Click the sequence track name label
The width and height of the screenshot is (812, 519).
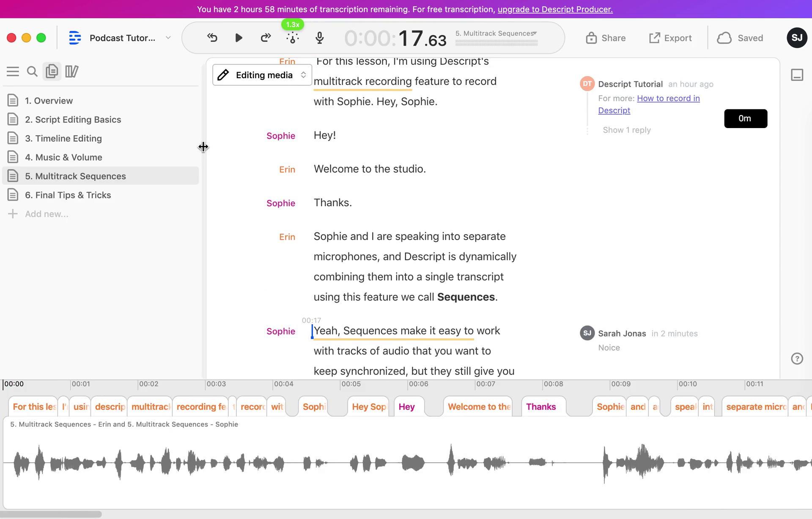coord(124,424)
